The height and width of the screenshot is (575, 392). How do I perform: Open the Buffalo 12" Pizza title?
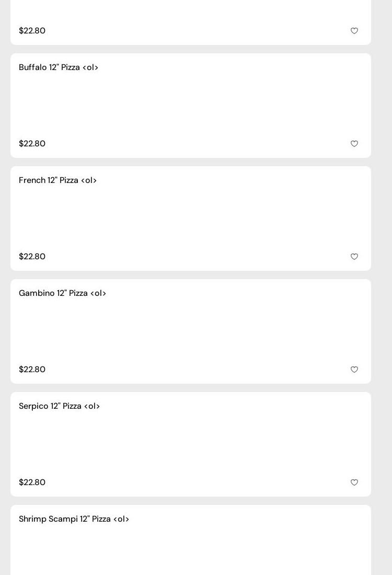point(59,67)
